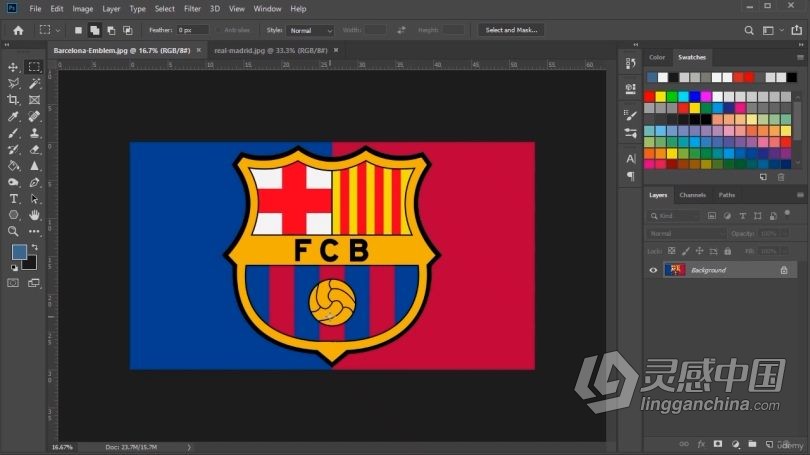Add a layer mask button
The height and width of the screenshot is (455, 810).
point(718,444)
